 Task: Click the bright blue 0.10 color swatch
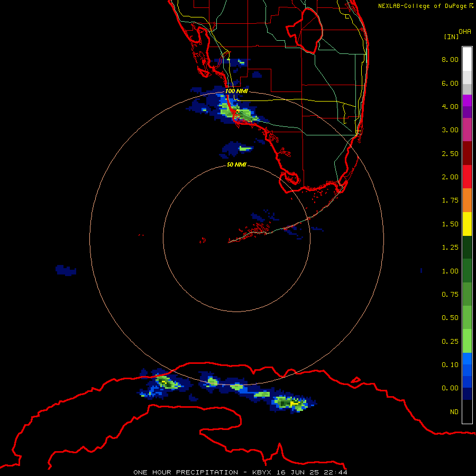click(x=467, y=359)
